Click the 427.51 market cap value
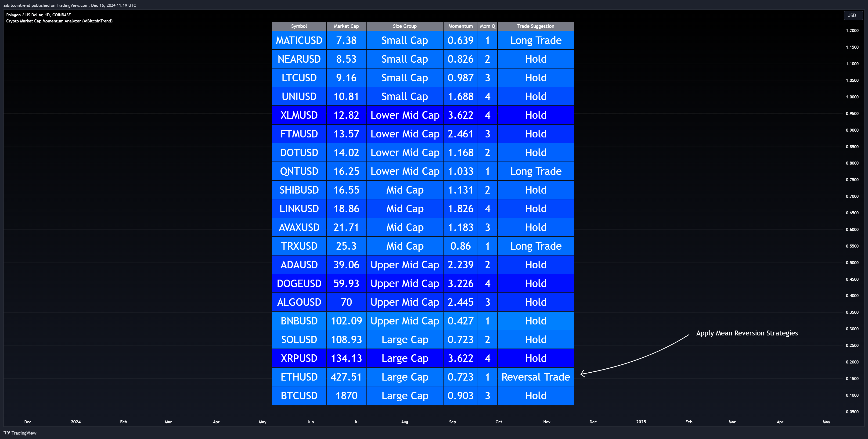 (346, 377)
